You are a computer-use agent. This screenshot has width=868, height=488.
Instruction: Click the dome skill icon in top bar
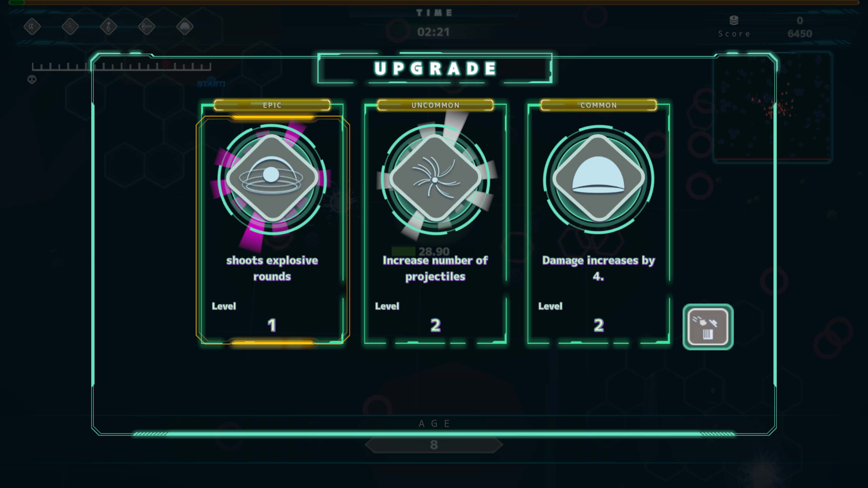pyautogui.click(x=185, y=26)
